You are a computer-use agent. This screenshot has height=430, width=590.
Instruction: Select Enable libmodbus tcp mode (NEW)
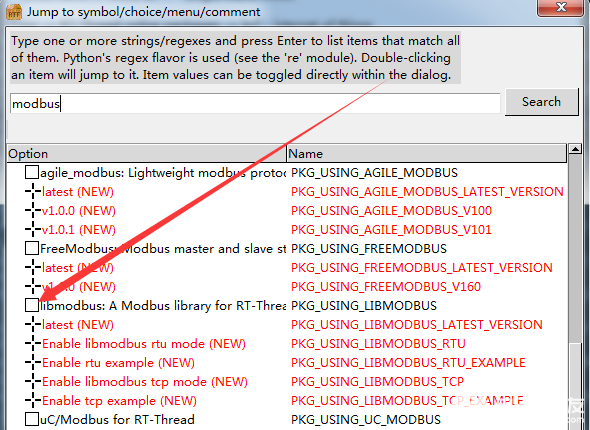[144, 381]
